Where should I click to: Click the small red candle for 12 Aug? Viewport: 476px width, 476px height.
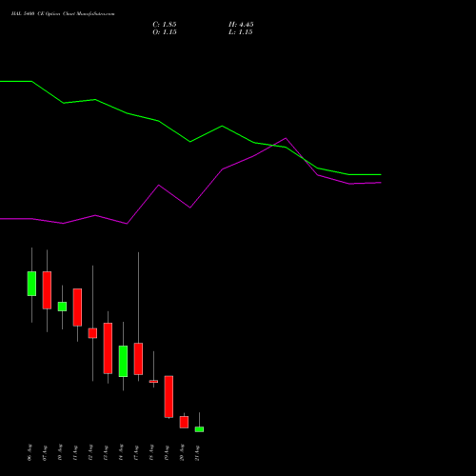point(92,333)
